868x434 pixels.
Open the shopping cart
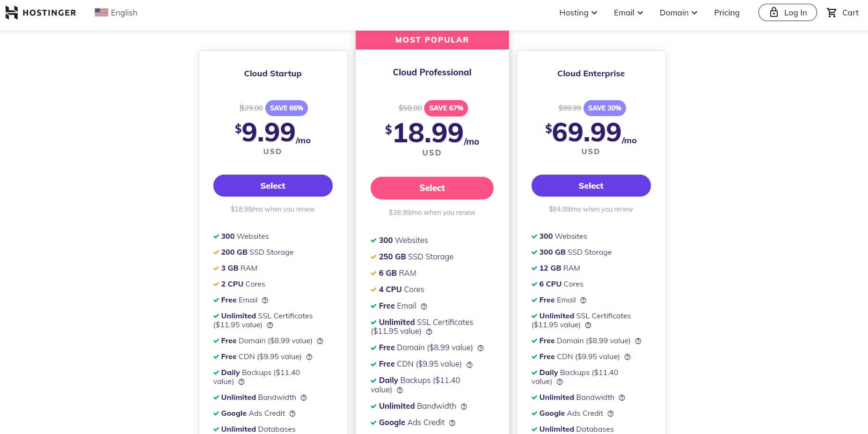[842, 13]
